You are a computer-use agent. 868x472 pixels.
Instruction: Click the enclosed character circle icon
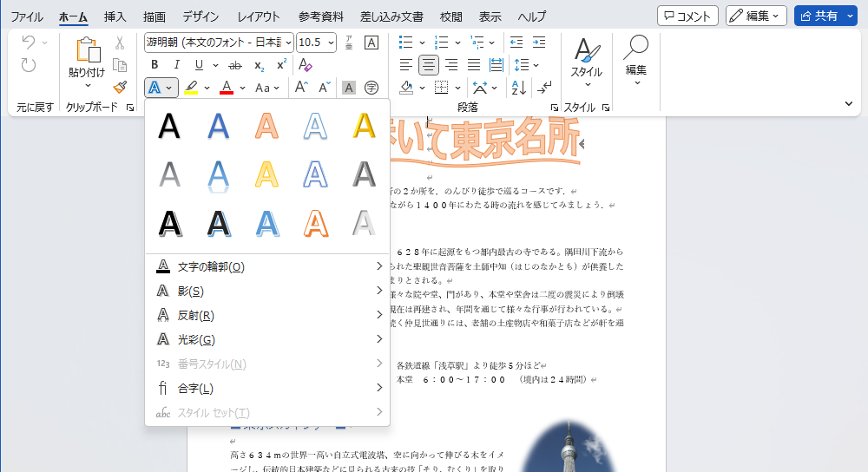click(372, 88)
